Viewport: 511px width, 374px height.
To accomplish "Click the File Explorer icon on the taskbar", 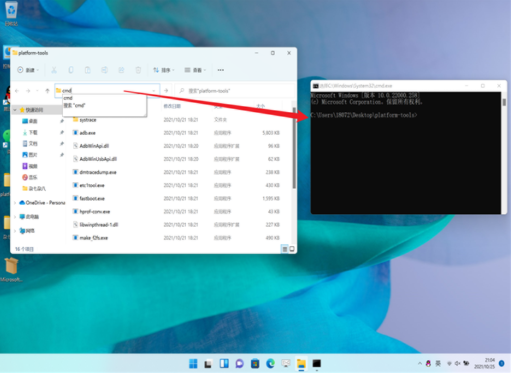I will click(x=301, y=363).
